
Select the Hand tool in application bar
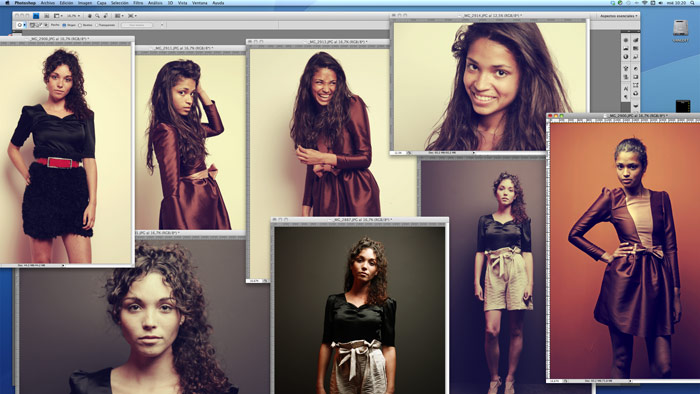tap(89, 16)
